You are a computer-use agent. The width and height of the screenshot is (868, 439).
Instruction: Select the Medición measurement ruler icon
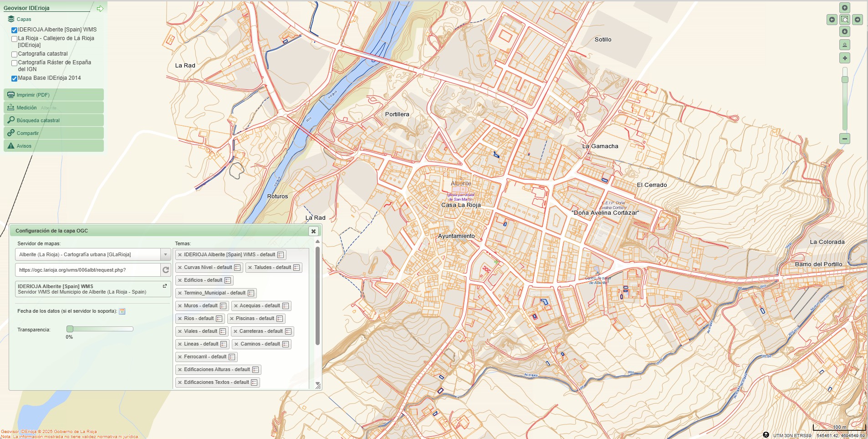coord(10,108)
